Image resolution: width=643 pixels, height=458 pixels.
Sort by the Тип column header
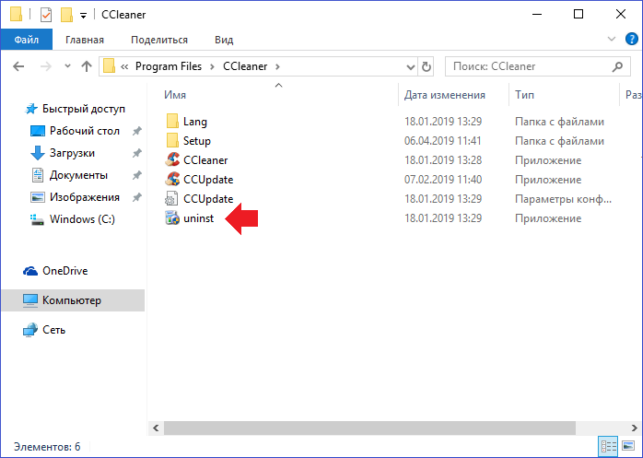(x=524, y=95)
